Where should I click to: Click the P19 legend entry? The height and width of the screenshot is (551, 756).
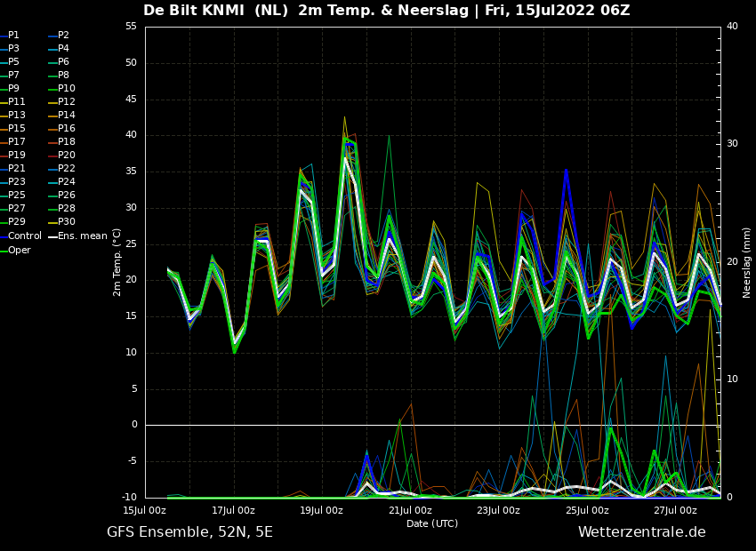coord(13,156)
